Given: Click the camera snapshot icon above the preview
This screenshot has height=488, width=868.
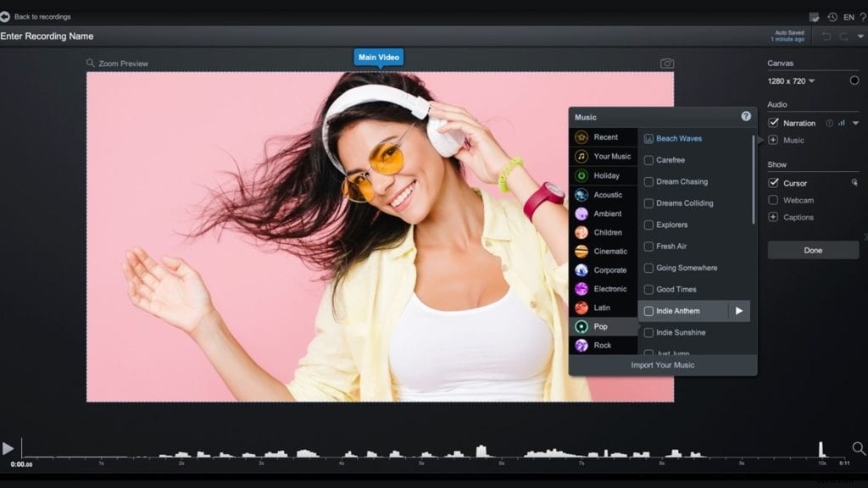Looking at the screenshot, I should 668,63.
